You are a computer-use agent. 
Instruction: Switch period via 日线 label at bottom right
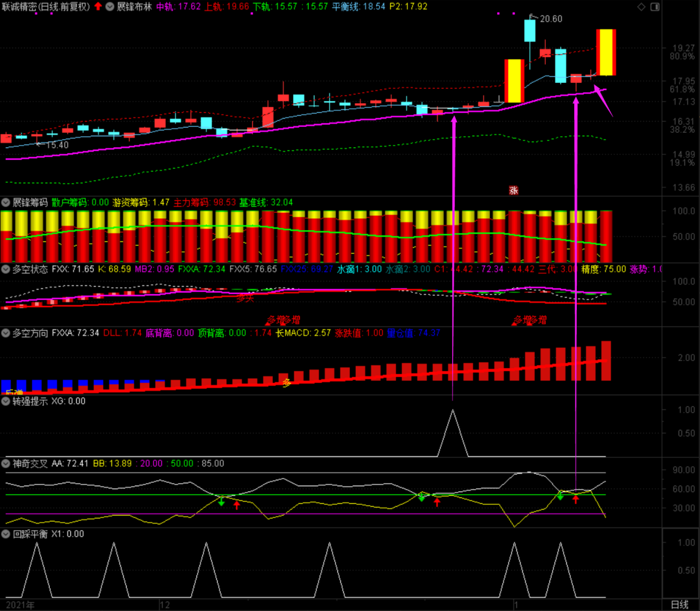[679, 605]
